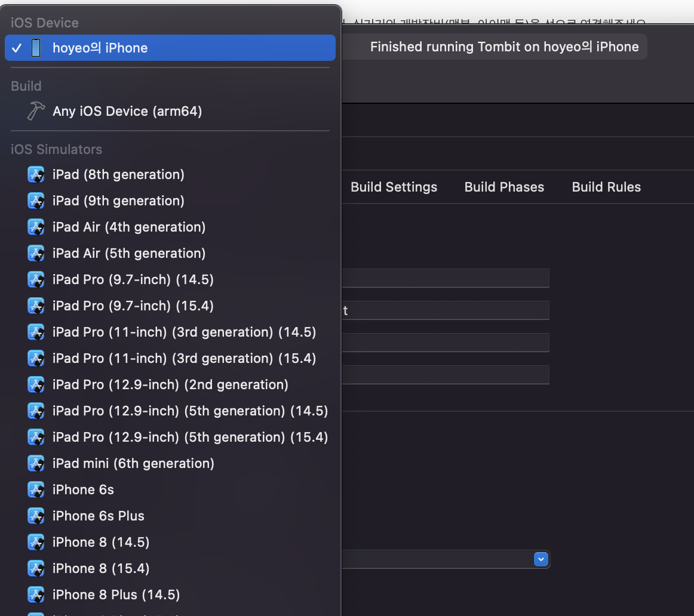This screenshot has height=616, width=694.
Task: Pick iPhone 8 Plus (14.5) simulator
Action: coord(170,595)
